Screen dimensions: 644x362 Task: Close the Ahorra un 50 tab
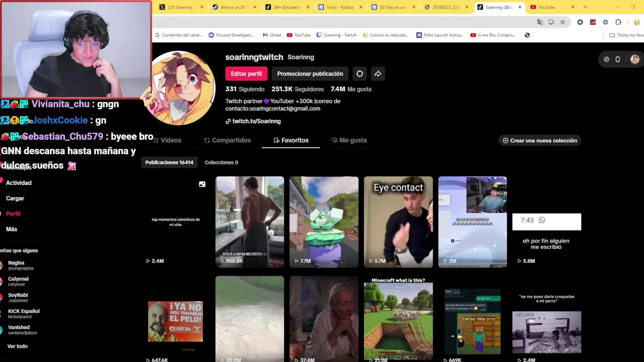click(255, 7)
